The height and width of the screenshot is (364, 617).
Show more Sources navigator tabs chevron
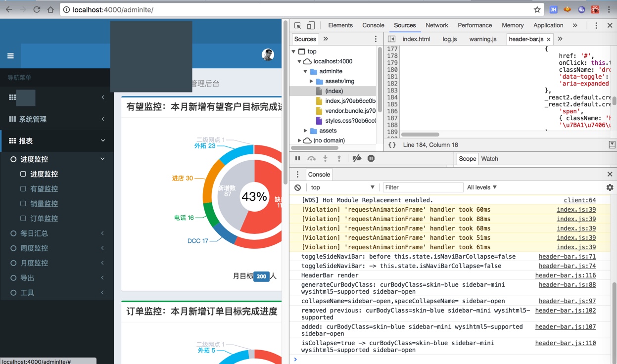coord(326,39)
